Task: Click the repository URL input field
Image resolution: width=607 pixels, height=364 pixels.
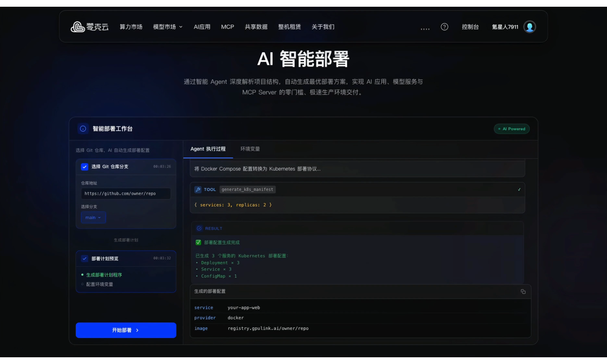Action: (126, 193)
